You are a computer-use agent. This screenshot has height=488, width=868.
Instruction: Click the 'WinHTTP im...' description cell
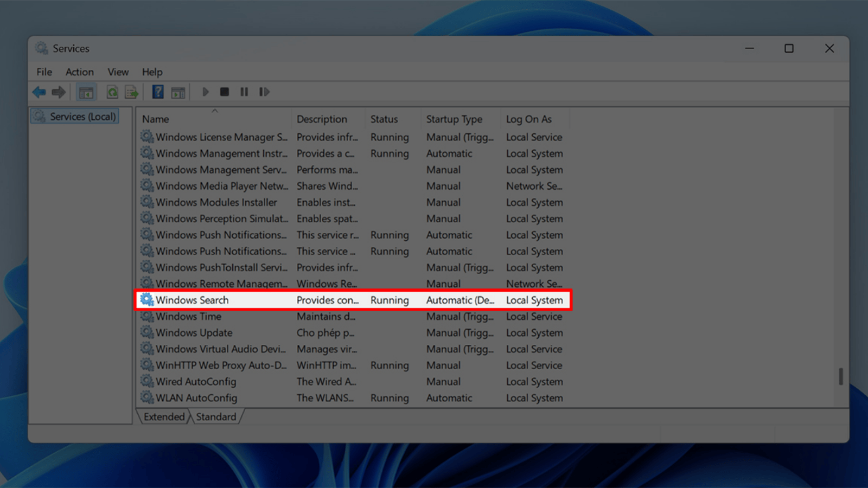pyautogui.click(x=327, y=365)
